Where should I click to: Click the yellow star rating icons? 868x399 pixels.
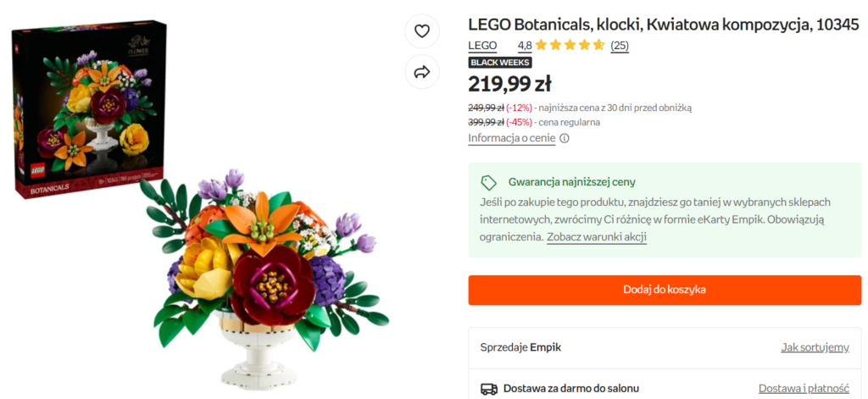point(570,46)
